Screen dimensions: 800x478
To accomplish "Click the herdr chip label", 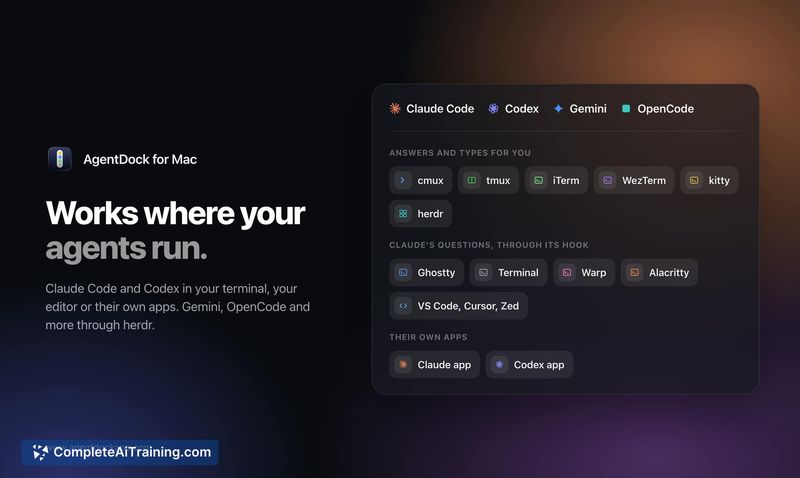I will coord(430,214).
